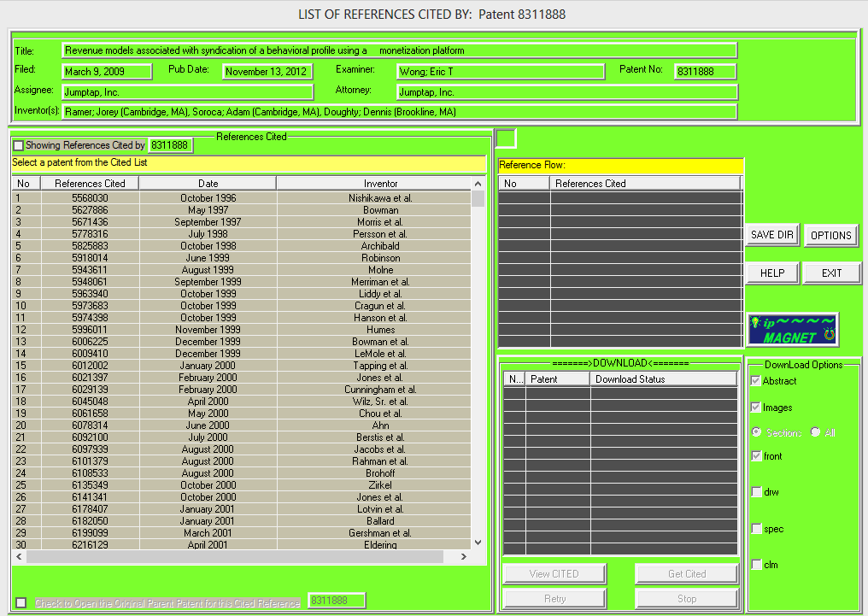Image resolution: width=868 pixels, height=616 pixels.
Task: Click the Get Cited button
Action: 687,574
